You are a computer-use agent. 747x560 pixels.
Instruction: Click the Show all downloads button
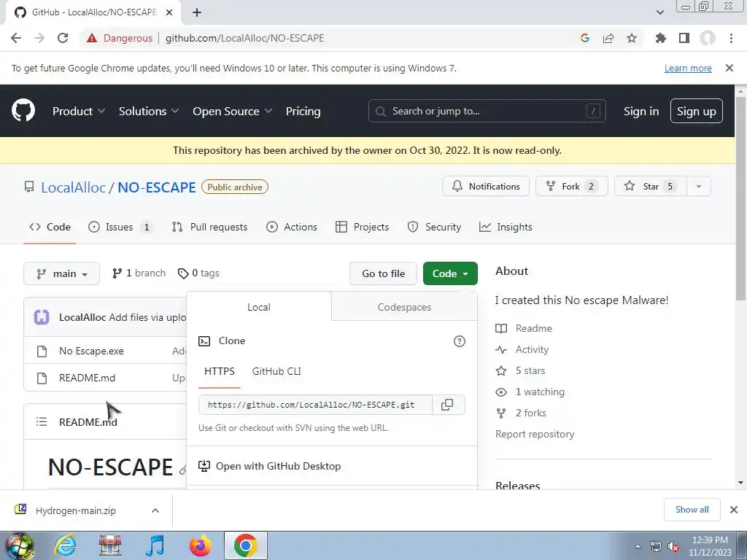click(x=692, y=510)
